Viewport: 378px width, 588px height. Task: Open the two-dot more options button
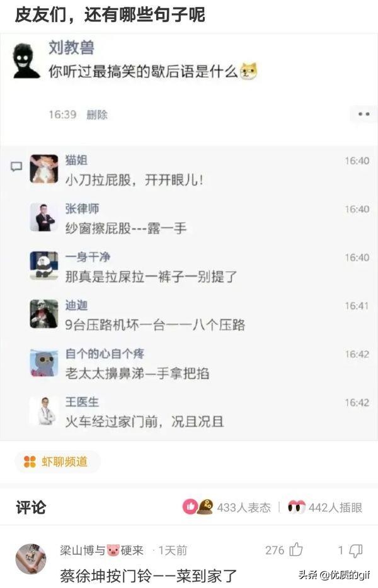[364, 114]
